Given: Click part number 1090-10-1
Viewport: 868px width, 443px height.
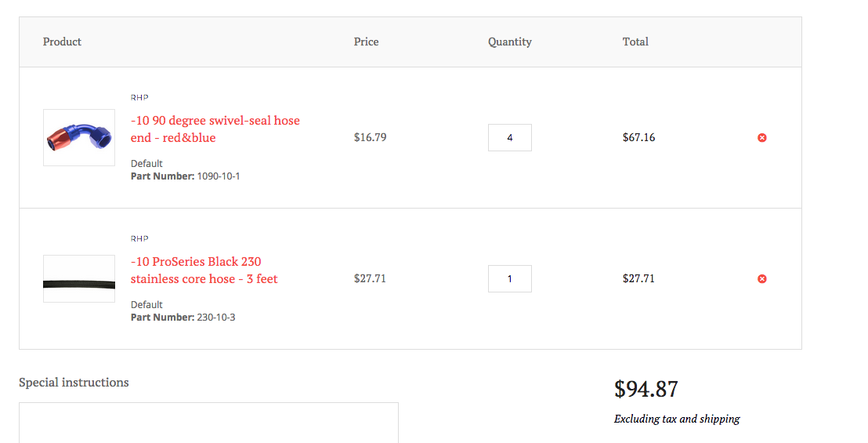Looking at the screenshot, I should tap(218, 176).
